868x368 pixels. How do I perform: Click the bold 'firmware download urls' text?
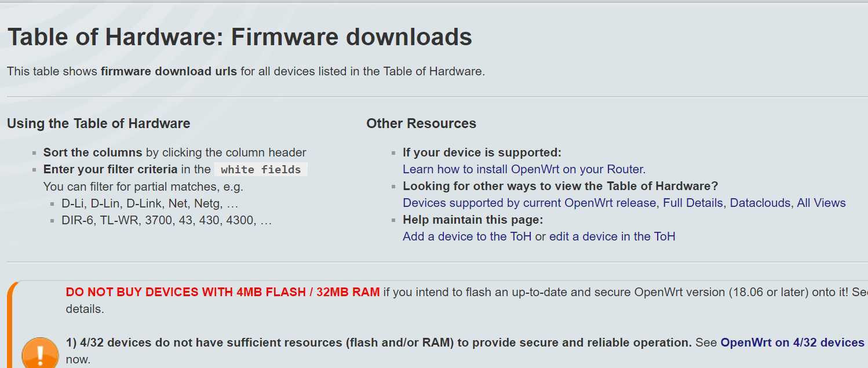pos(169,72)
